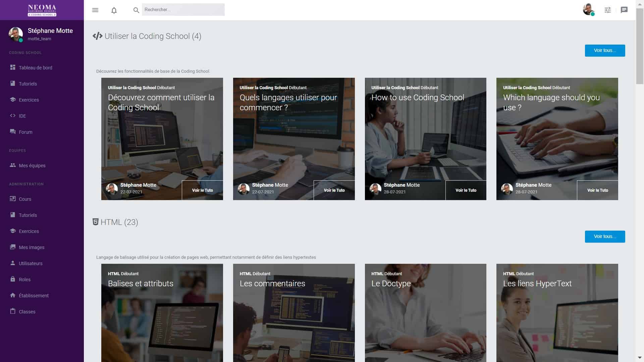
Task: Click author Stéphane Motte on Découvrez comment utiliser card
Action: tap(138, 185)
